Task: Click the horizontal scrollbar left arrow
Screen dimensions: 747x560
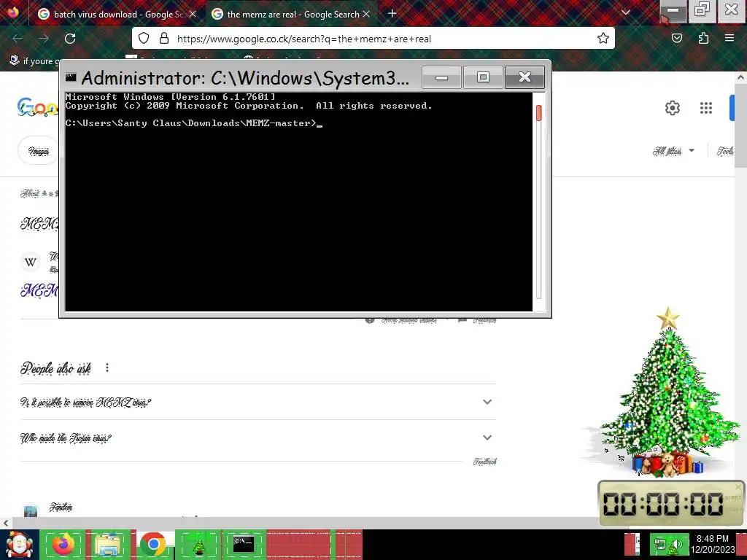Action: pos(5,523)
